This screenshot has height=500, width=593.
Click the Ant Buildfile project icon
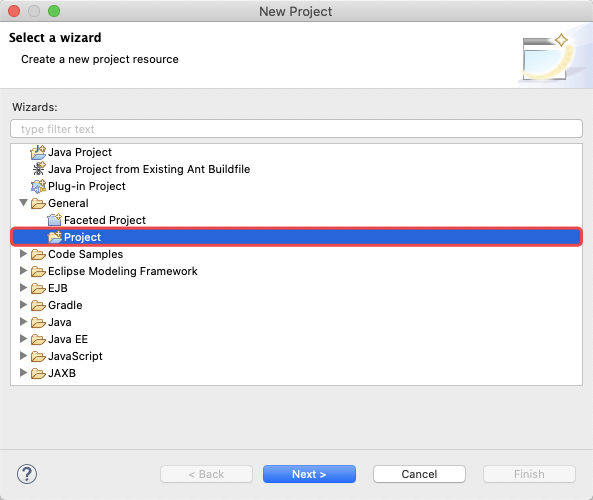click(x=39, y=169)
